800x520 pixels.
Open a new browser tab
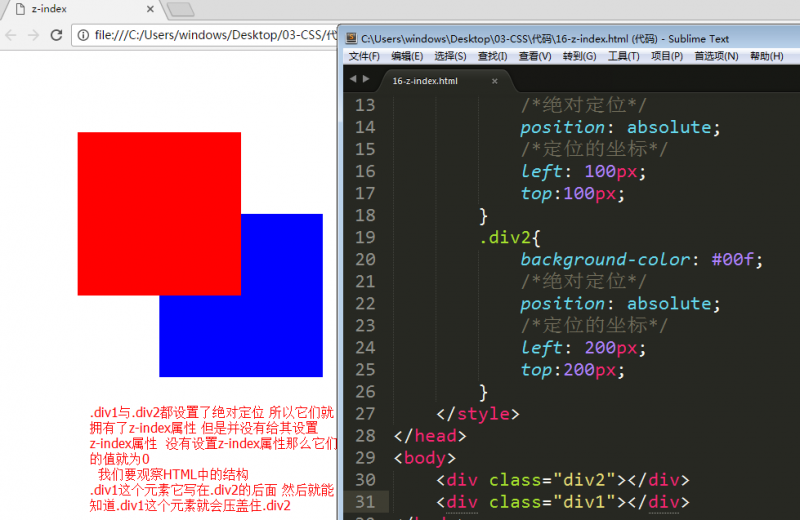[180, 10]
